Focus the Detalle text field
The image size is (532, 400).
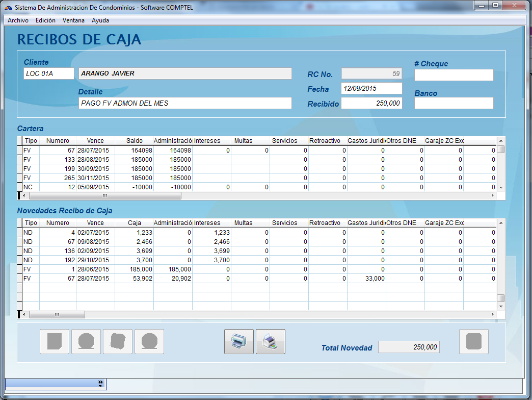pos(185,103)
